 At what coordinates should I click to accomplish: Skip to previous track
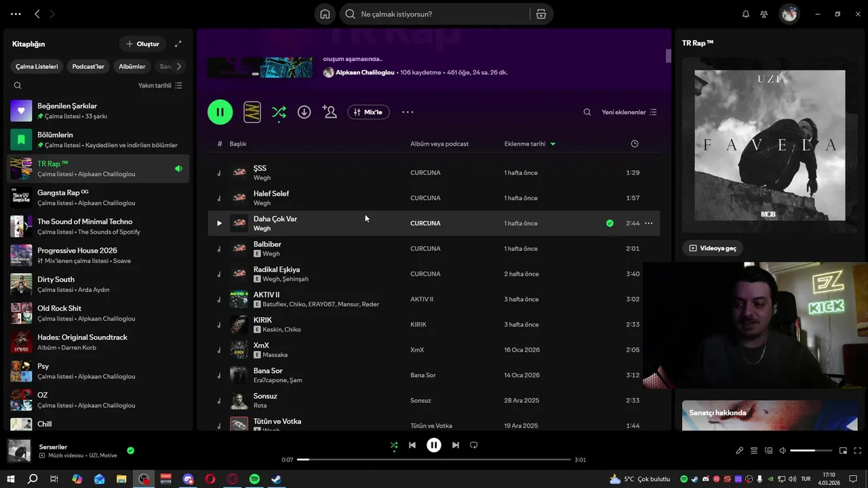pos(412,445)
